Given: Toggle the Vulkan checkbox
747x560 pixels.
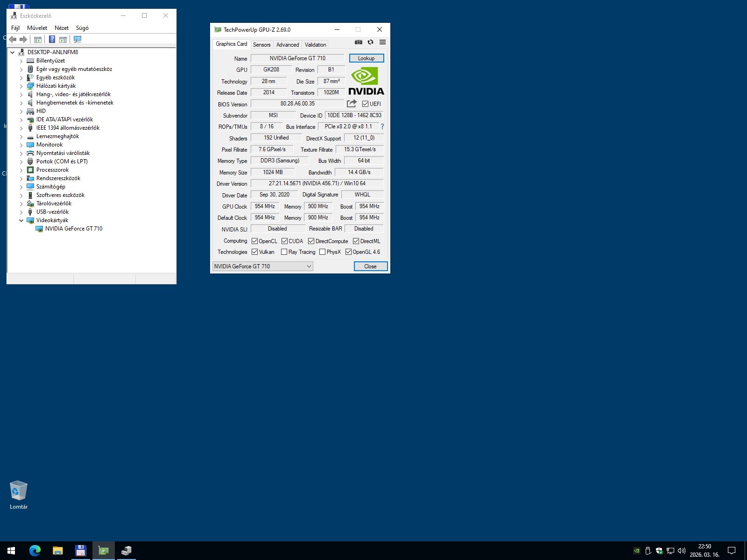Looking at the screenshot, I should click(254, 252).
